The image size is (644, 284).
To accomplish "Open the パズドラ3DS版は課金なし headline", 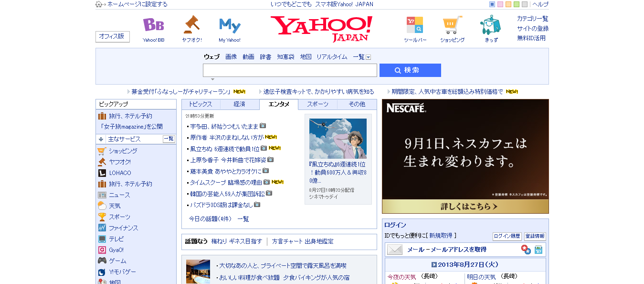I will pos(222,205).
